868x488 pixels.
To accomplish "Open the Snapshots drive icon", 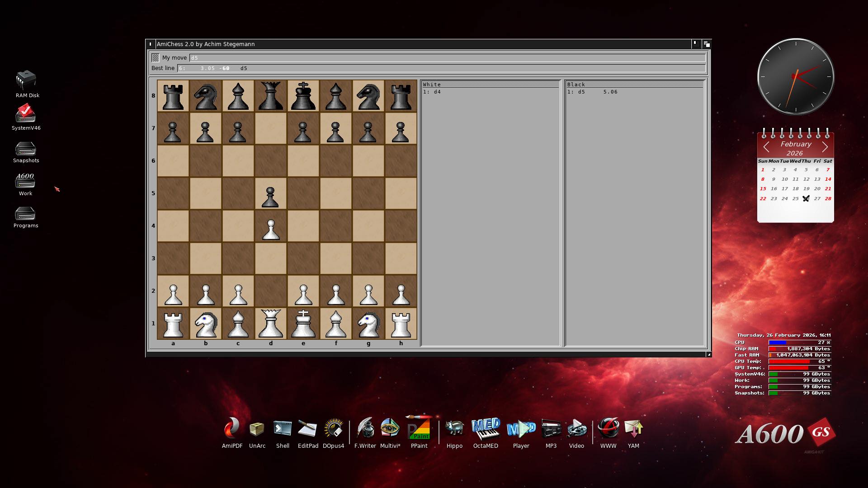I will click(x=25, y=149).
